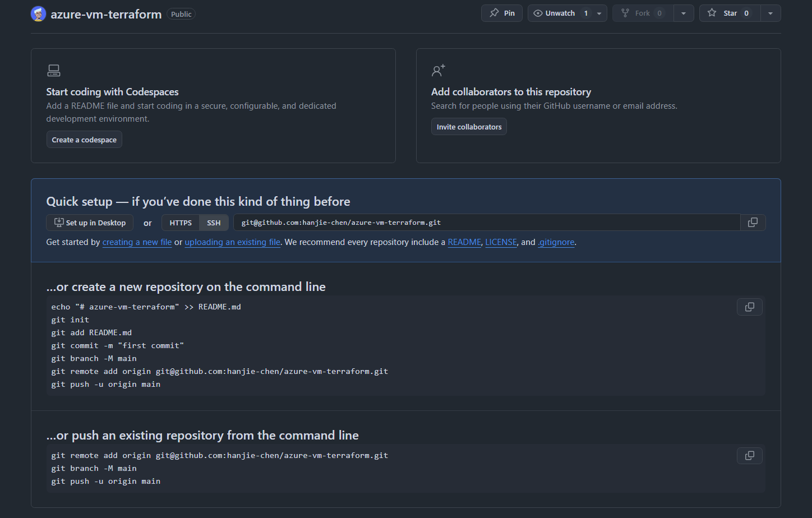Expand the Fork options chevron
The height and width of the screenshot is (518, 812).
point(684,12)
